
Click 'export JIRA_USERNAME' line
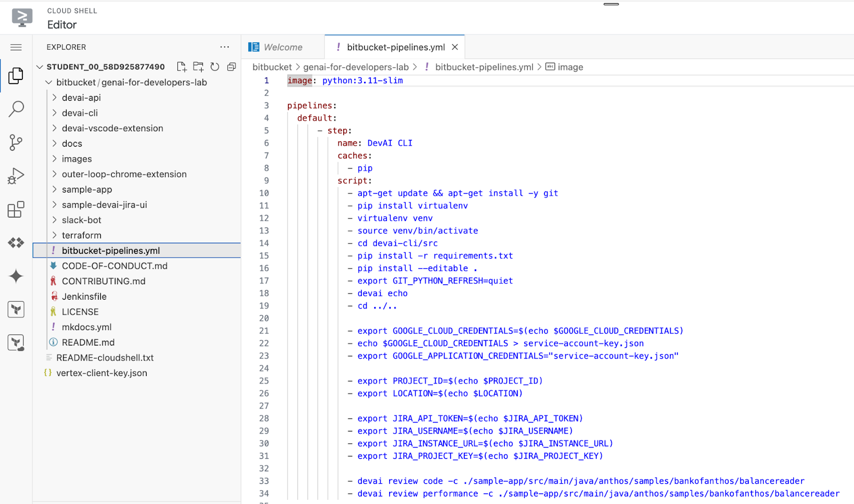465,431
